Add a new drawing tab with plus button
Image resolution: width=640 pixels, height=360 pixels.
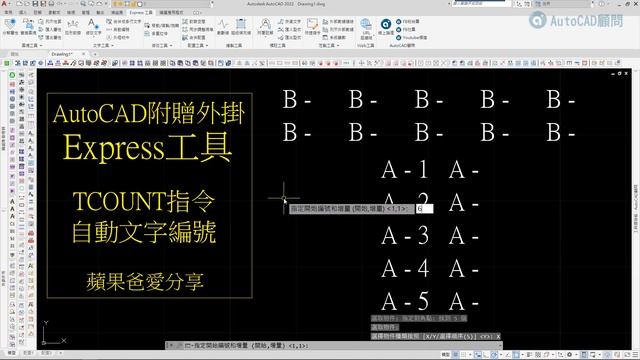tap(95, 53)
